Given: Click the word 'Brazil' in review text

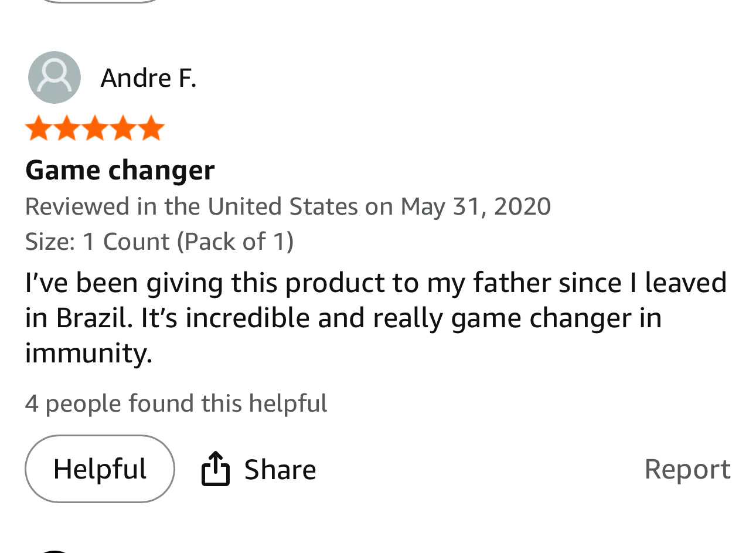Looking at the screenshot, I should click(91, 318).
